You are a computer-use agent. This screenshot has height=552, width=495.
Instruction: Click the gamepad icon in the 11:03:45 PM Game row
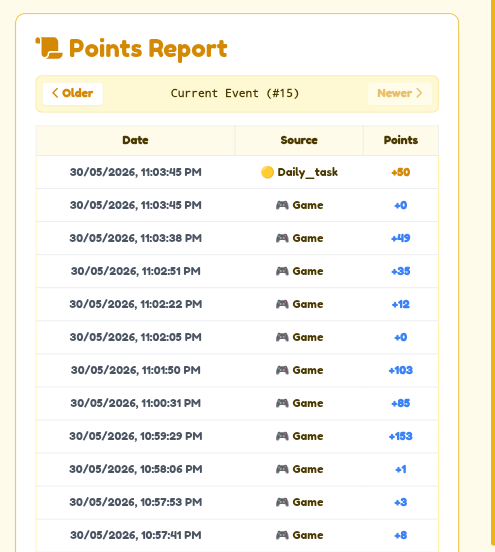(282, 205)
